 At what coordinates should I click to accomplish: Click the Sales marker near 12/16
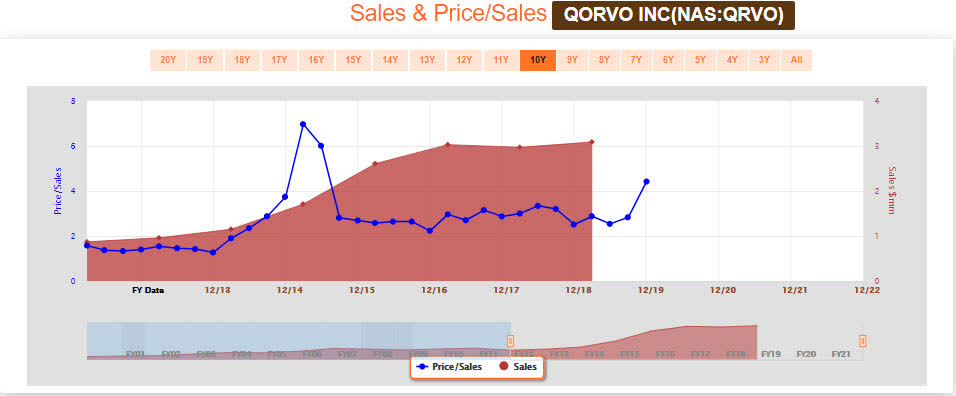click(x=448, y=144)
